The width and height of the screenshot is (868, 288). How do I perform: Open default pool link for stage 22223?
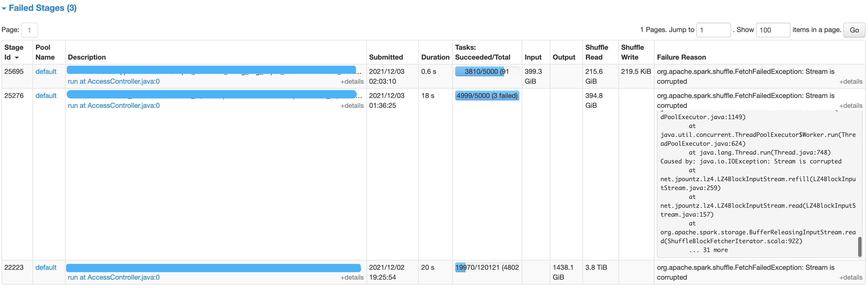pyautogui.click(x=46, y=268)
